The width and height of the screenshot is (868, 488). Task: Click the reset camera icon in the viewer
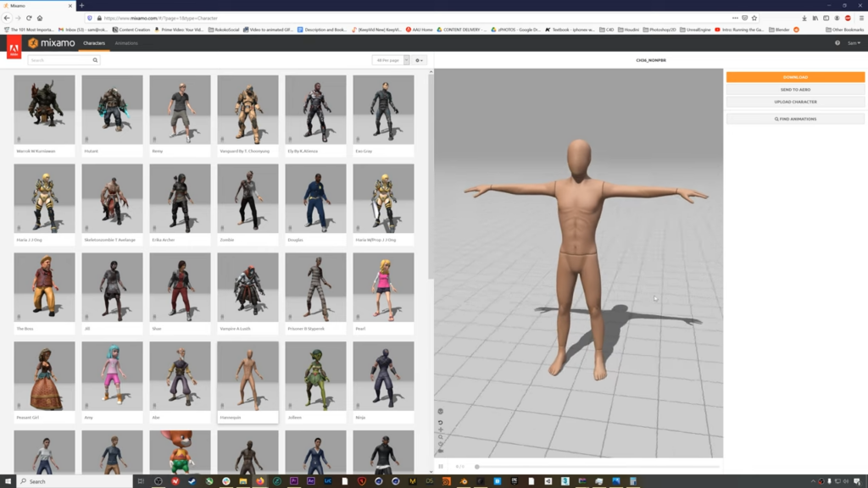441,422
